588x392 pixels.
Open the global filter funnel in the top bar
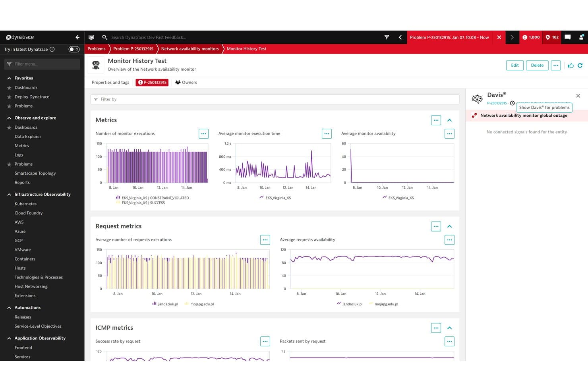tap(387, 37)
